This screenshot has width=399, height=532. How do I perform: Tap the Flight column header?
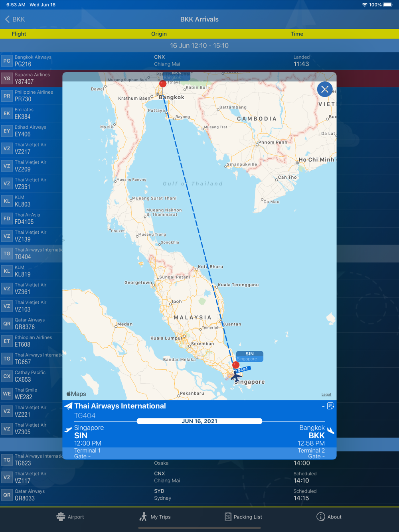[19, 34]
